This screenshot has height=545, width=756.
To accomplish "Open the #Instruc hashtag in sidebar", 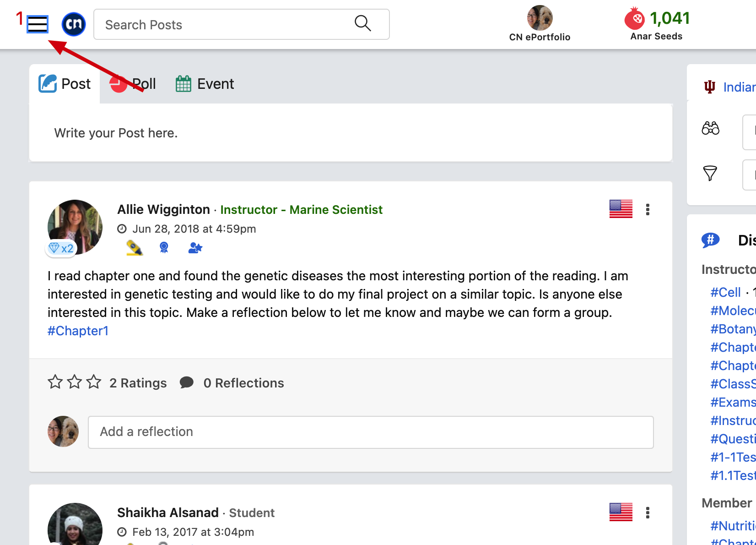I will (733, 420).
